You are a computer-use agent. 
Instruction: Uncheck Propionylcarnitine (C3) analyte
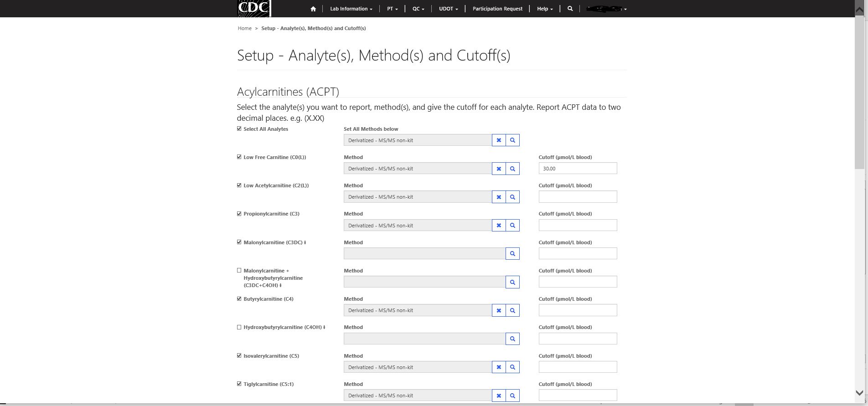[x=239, y=214]
